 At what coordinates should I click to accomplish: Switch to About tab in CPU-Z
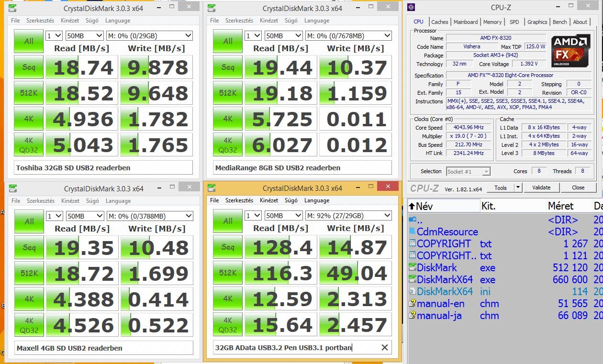(580, 22)
